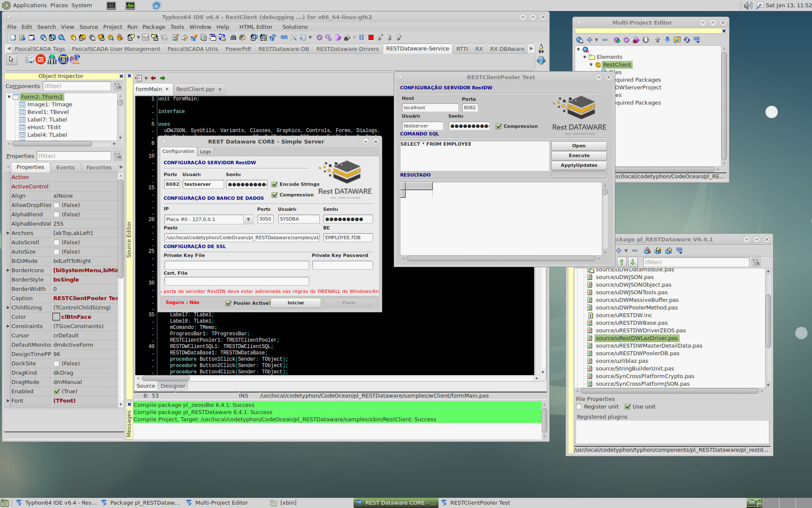Select the blue square component in palette
Viewport: 812px width, 508px height.
[x=63, y=59]
